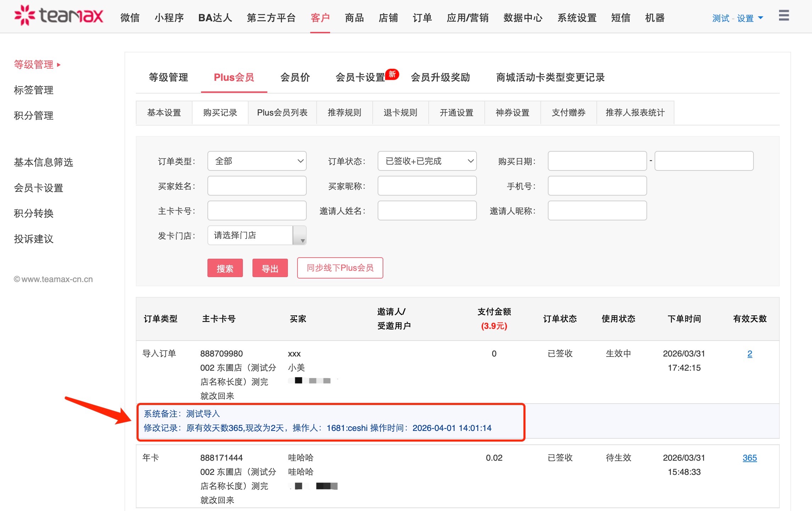Click the 导出 button

[x=270, y=268]
